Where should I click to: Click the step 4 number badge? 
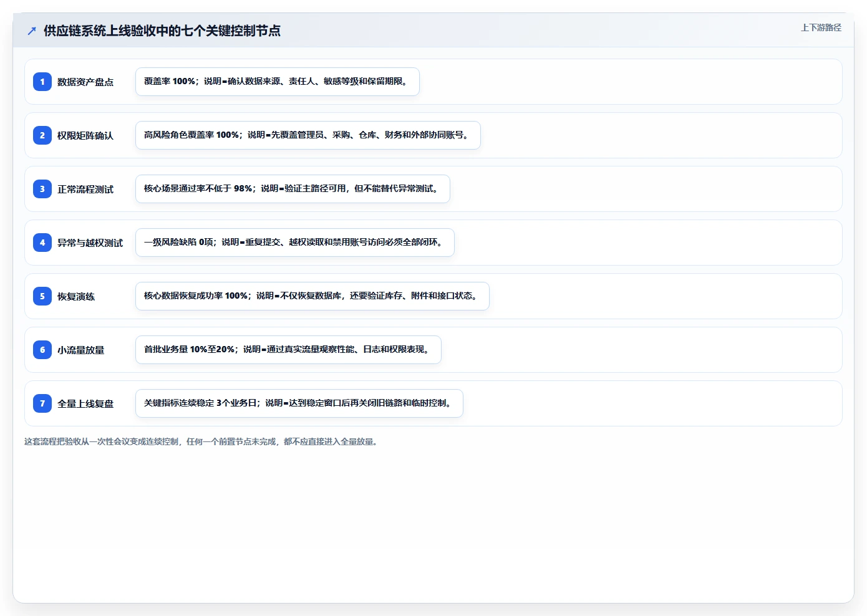(42, 243)
